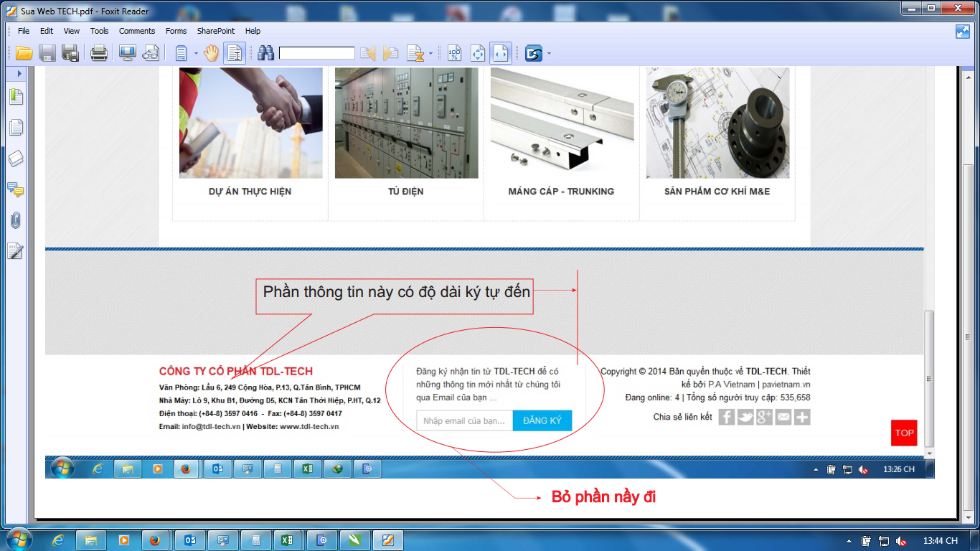Open the Tools menu
This screenshot has height=551, width=980.
pos(99,31)
